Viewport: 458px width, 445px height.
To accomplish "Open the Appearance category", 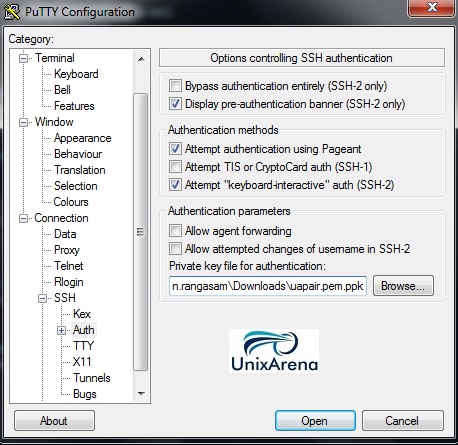I will point(82,138).
